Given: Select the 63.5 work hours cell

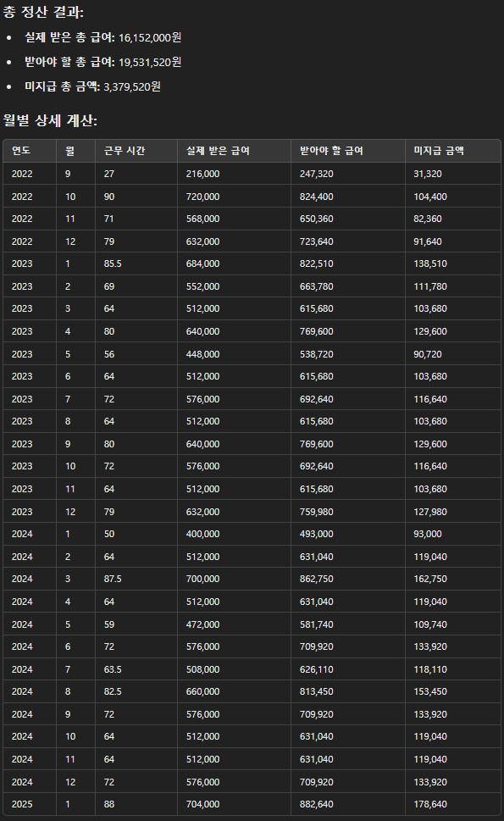Looking at the screenshot, I should tap(113, 669).
